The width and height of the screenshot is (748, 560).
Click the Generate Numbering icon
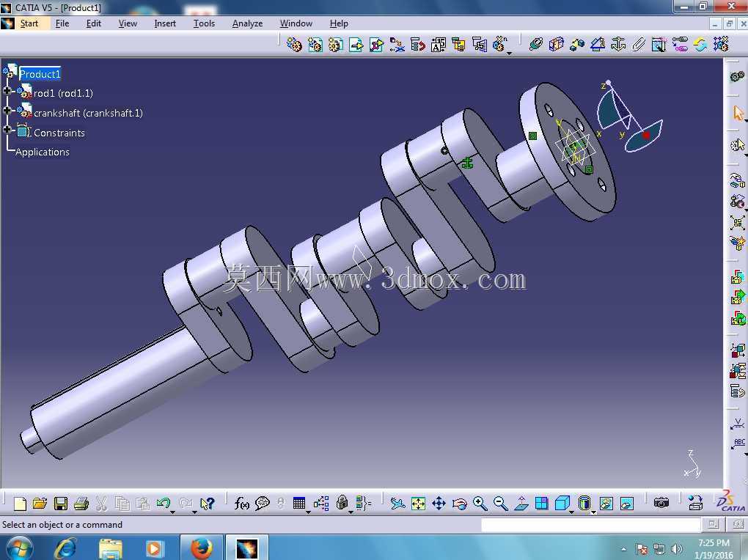tap(438, 45)
